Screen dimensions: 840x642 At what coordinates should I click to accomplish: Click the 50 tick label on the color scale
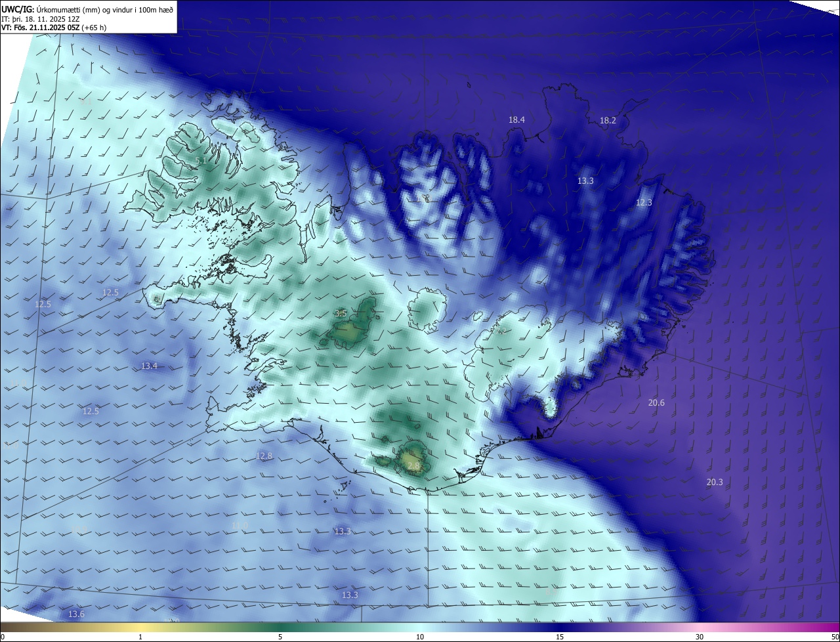pyautogui.click(x=835, y=637)
